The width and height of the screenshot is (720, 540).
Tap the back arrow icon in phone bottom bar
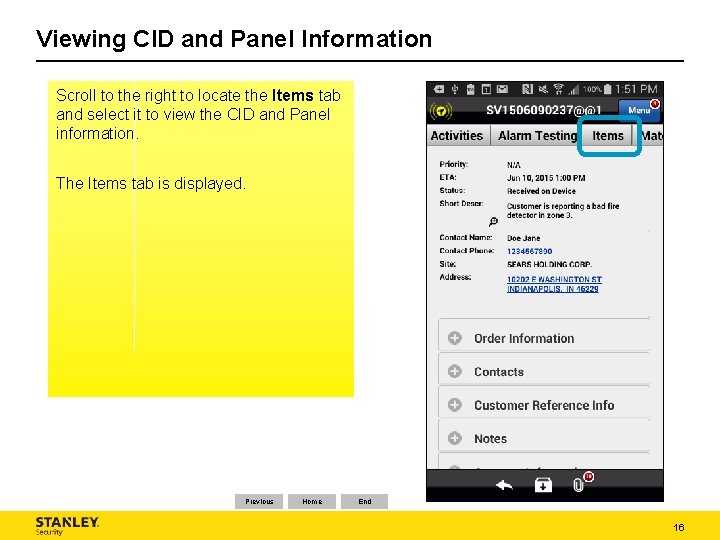[x=504, y=485]
